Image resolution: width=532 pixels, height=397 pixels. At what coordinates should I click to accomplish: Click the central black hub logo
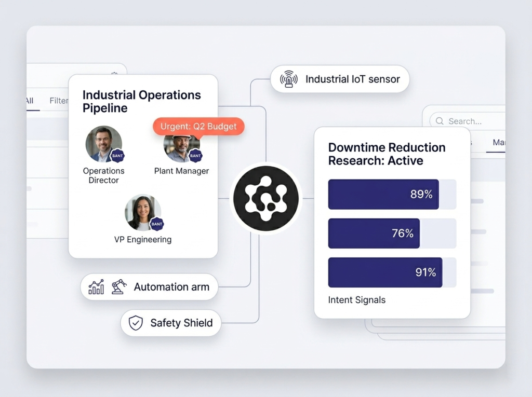[x=266, y=199]
